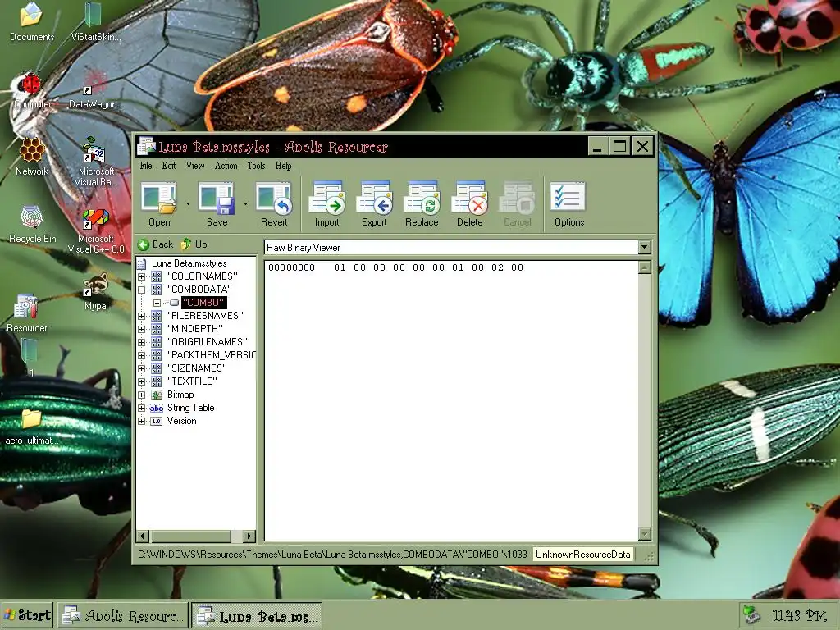Expand the Version tree node

pyautogui.click(x=141, y=421)
